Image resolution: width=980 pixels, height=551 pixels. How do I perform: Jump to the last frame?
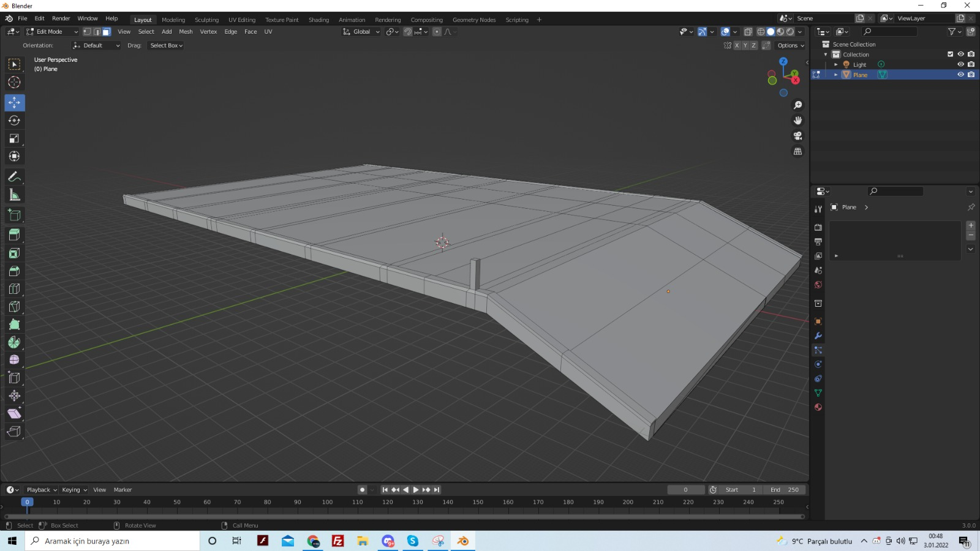tap(437, 490)
